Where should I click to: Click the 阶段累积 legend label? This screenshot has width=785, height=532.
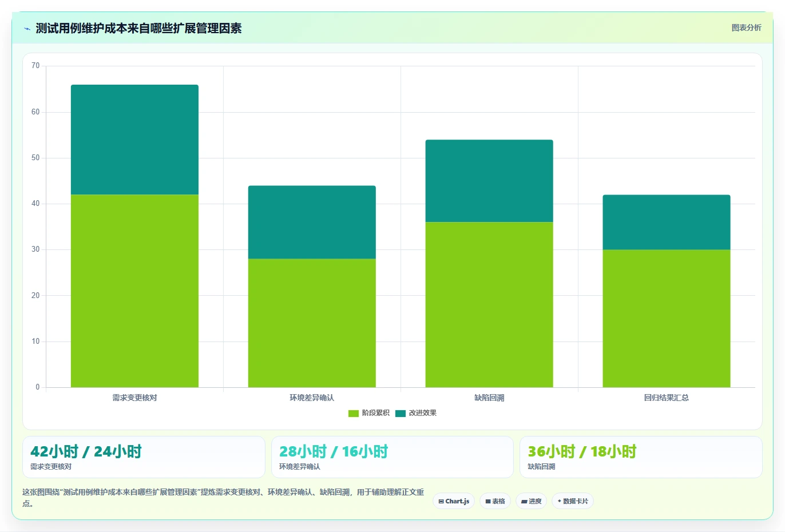(375, 413)
